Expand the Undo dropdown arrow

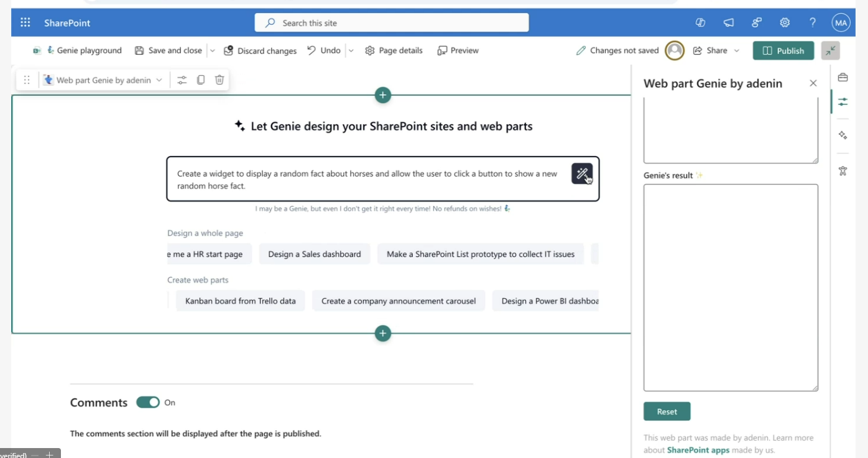click(351, 50)
